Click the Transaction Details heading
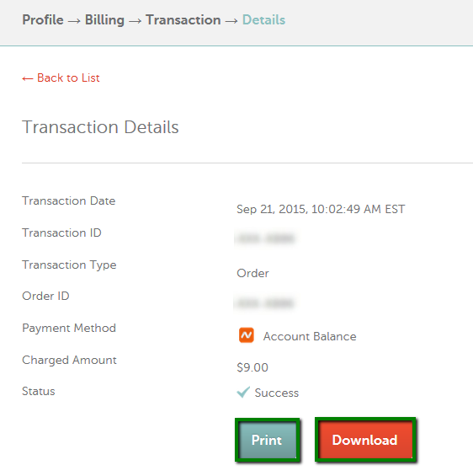Image resolution: width=473 pixels, height=476 pixels. tap(100, 127)
